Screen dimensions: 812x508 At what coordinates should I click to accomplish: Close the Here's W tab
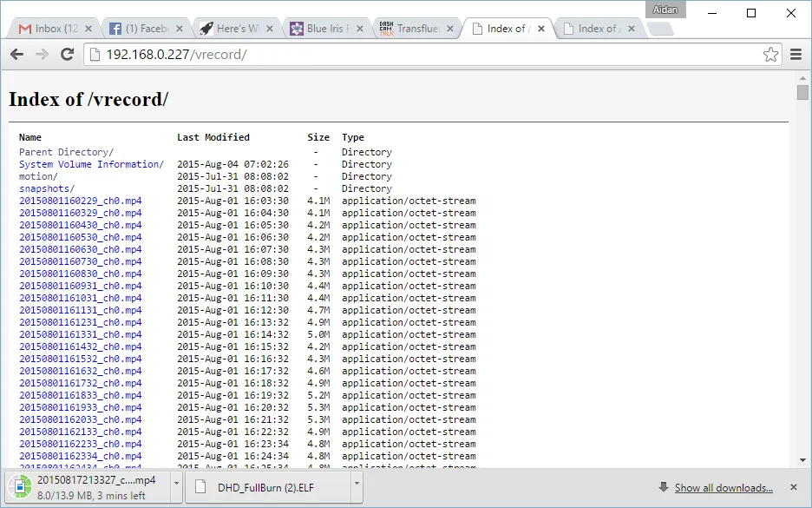270,29
